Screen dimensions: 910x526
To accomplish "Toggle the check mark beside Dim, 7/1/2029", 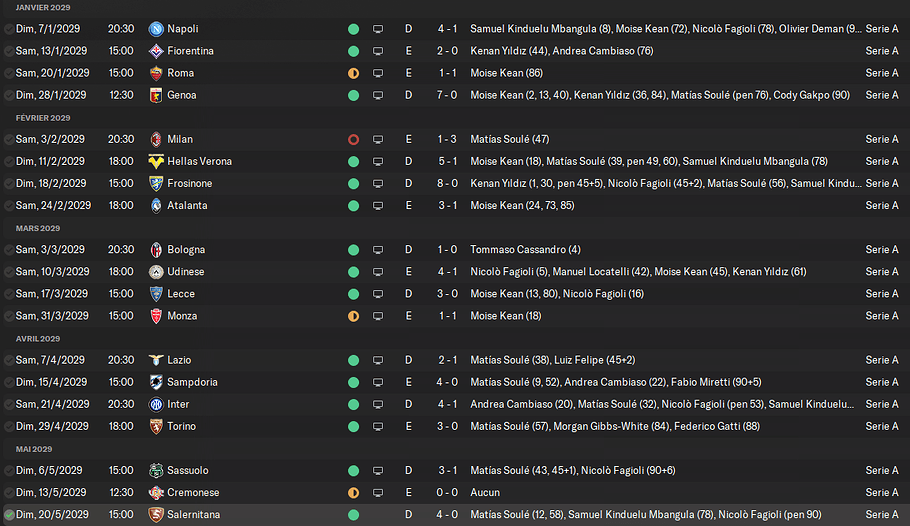I will click(8, 29).
